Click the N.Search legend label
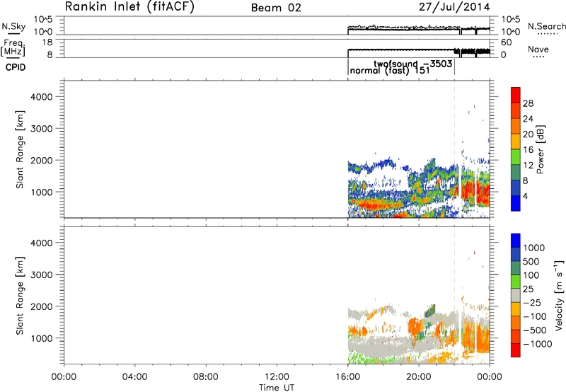This screenshot has width=566, height=392. [x=547, y=26]
